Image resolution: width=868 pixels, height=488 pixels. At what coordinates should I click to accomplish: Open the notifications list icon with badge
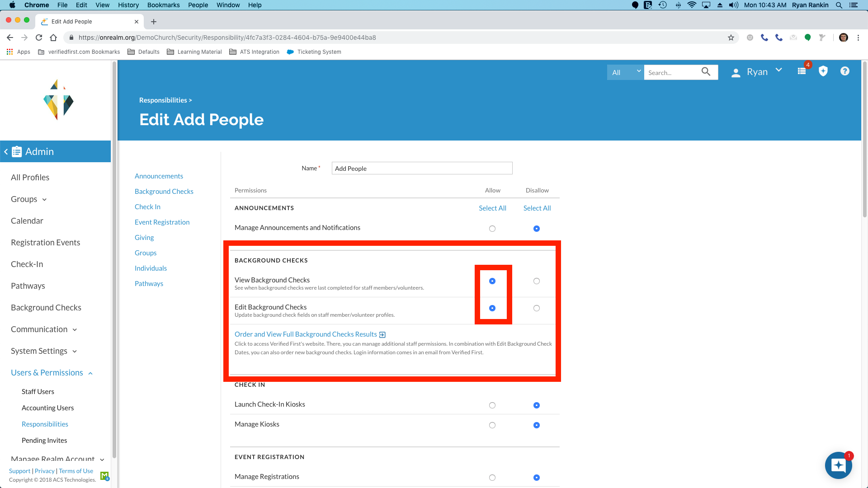(x=802, y=71)
